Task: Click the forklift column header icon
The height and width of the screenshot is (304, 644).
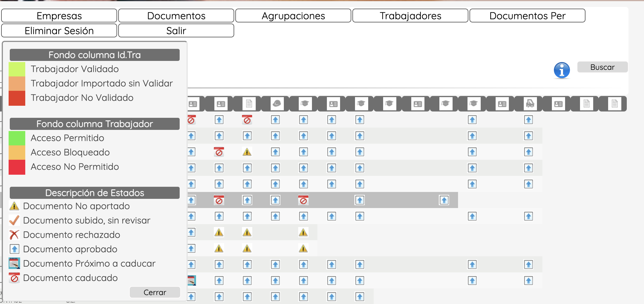Action: [x=530, y=104]
